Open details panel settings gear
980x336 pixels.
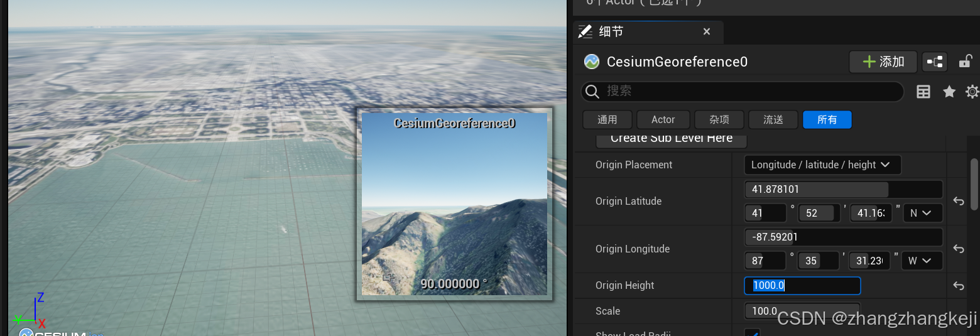click(972, 92)
